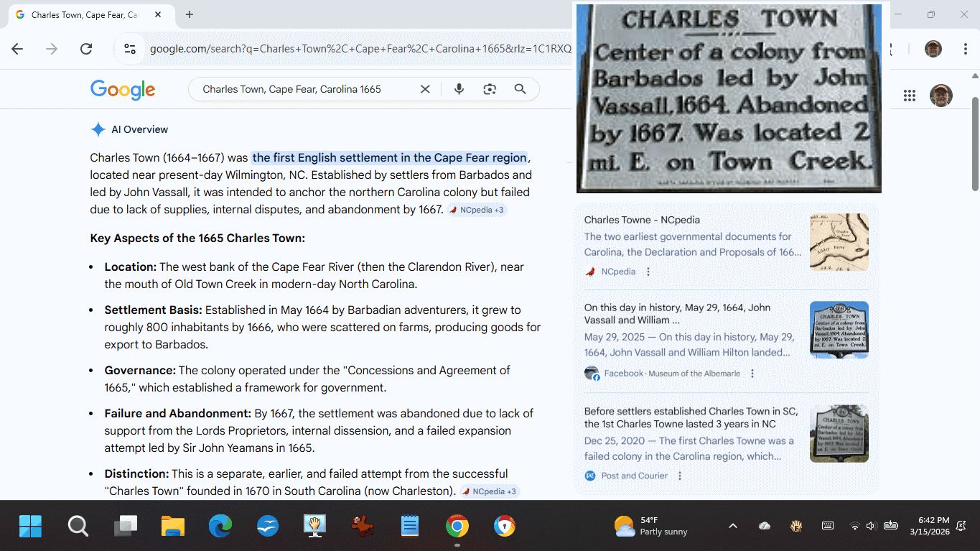980x551 pixels.
Task: Open Google Lens image search
Action: pos(490,89)
